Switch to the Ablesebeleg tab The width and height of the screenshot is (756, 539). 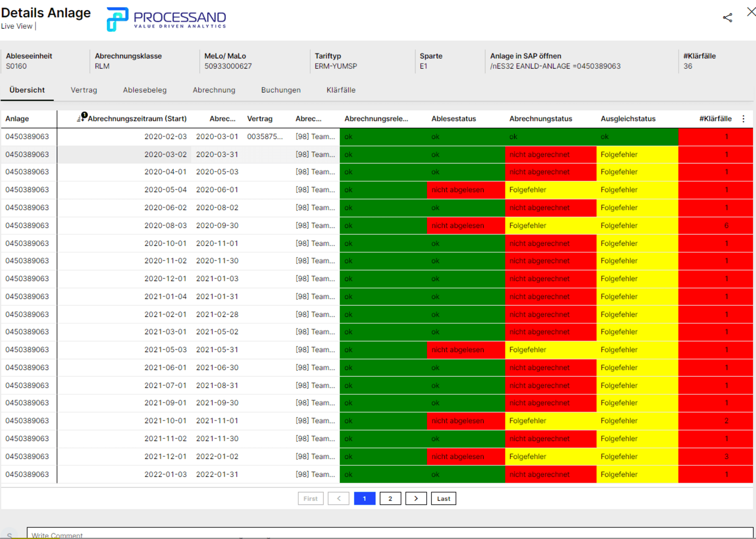click(145, 90)
